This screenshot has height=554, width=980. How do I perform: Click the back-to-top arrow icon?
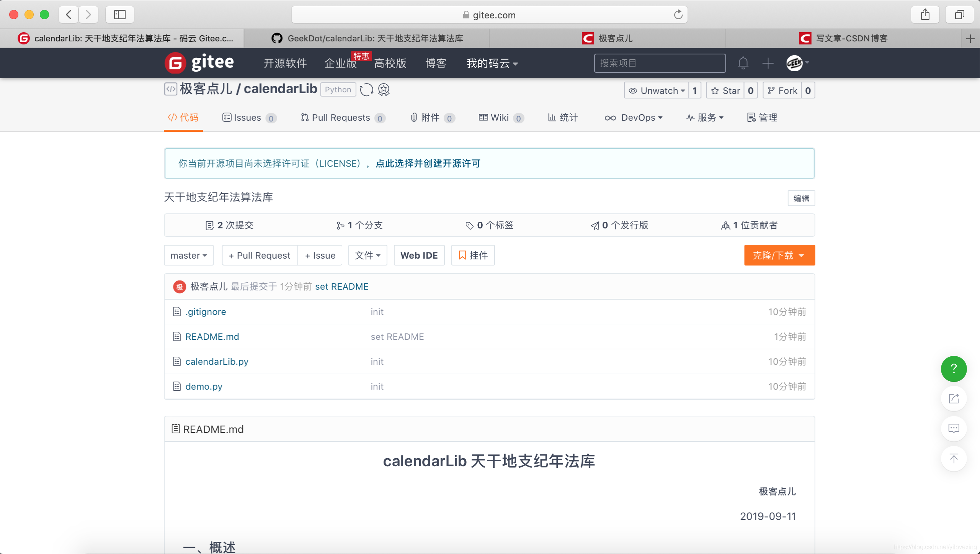pos(954,458)
